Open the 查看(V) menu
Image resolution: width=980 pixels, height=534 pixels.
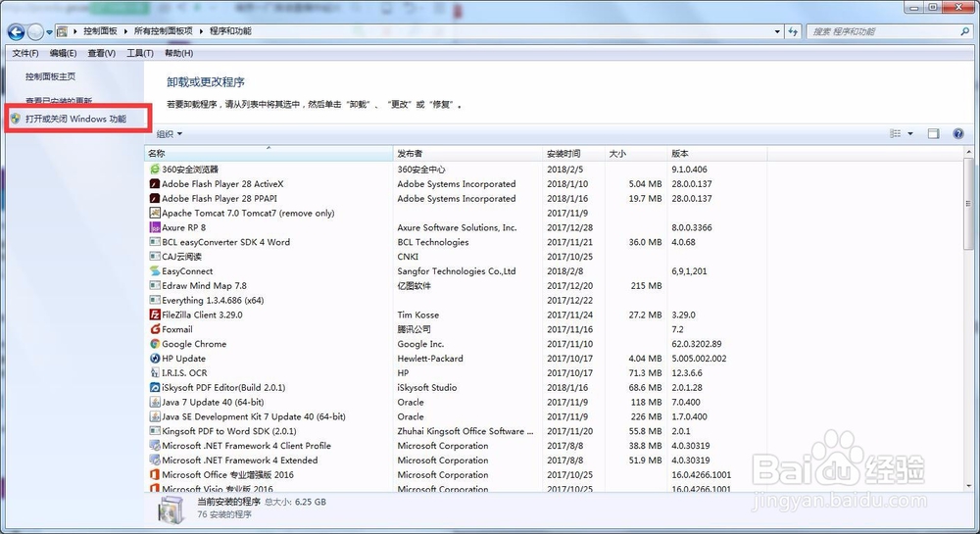point(101,53)
